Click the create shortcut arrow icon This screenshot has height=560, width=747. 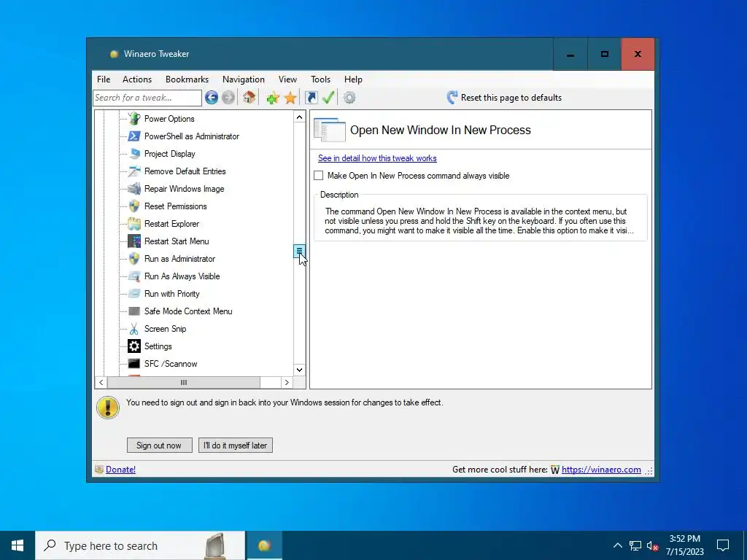tap(311, 98)
